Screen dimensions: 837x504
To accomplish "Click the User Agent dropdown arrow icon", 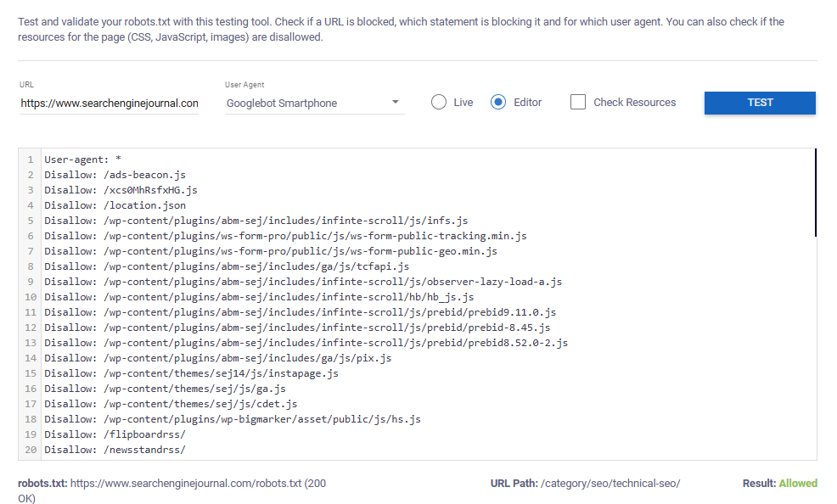I will pyautogui.click(x=396, y=102).
